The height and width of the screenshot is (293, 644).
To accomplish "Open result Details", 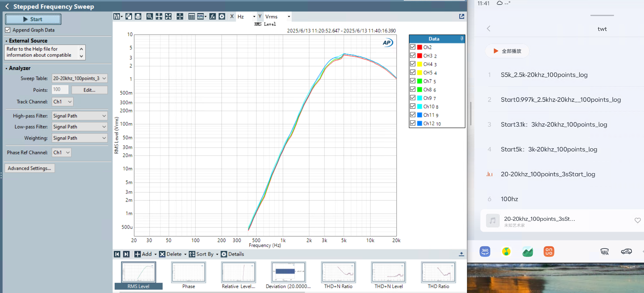I will 232,254.
